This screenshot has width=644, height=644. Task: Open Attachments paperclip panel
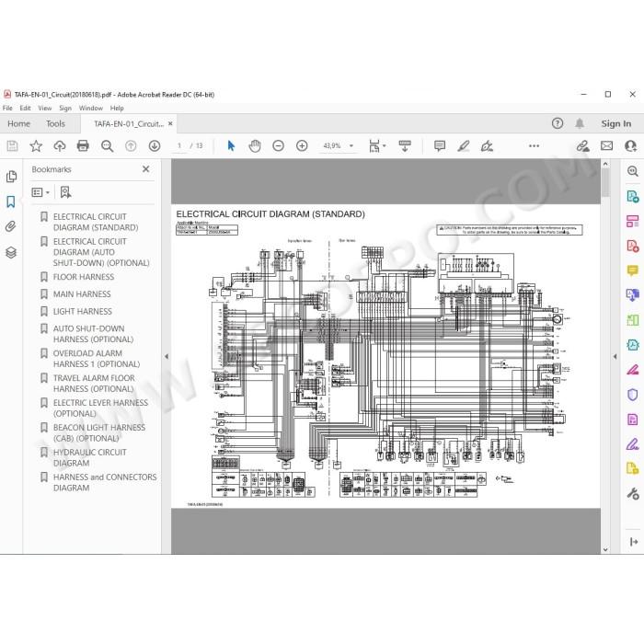tap(11, 226)
